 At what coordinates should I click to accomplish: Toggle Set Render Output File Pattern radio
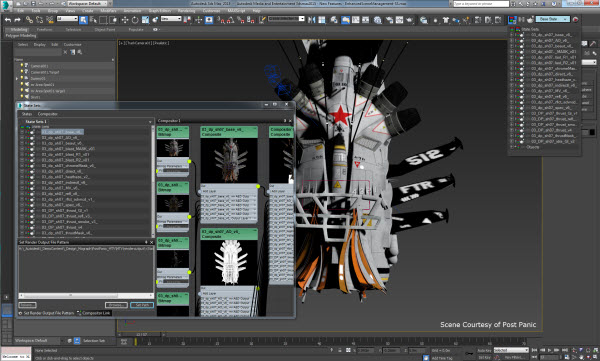click(x=20, y=313)
